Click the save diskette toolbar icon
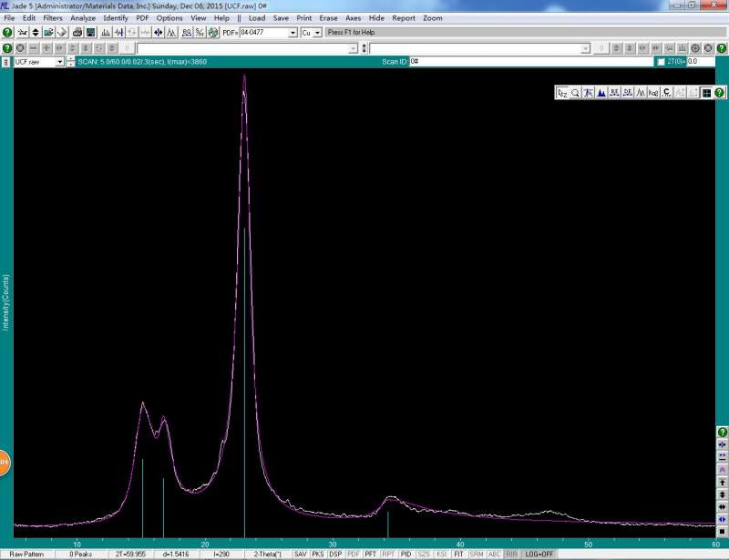 (x=90, y=32)
